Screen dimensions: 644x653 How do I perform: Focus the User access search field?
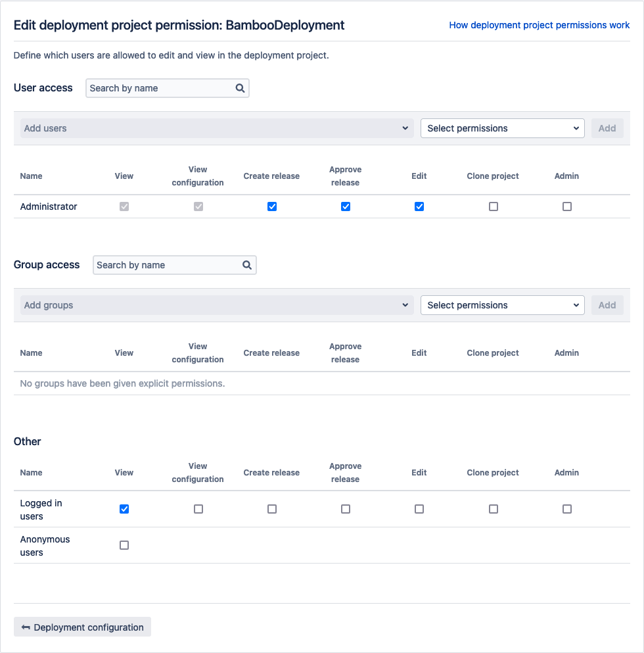click(160, 88)
